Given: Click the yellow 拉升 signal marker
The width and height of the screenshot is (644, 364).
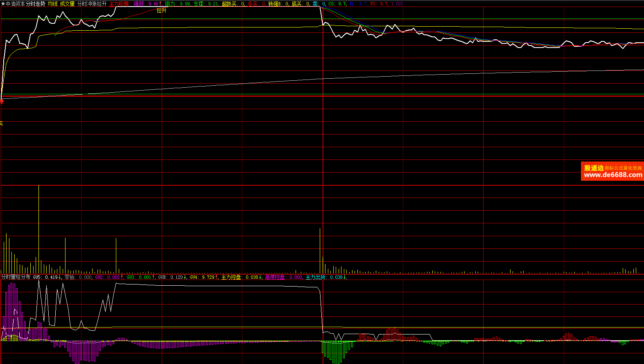Looking at the screenshot, I should coord(162,10).
